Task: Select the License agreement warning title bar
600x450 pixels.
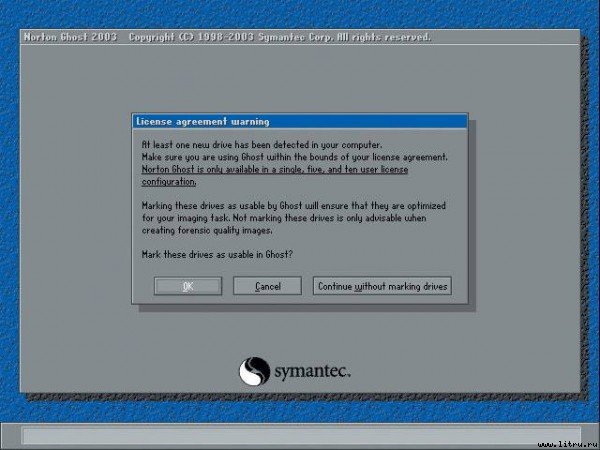Action: pos(300,122)
